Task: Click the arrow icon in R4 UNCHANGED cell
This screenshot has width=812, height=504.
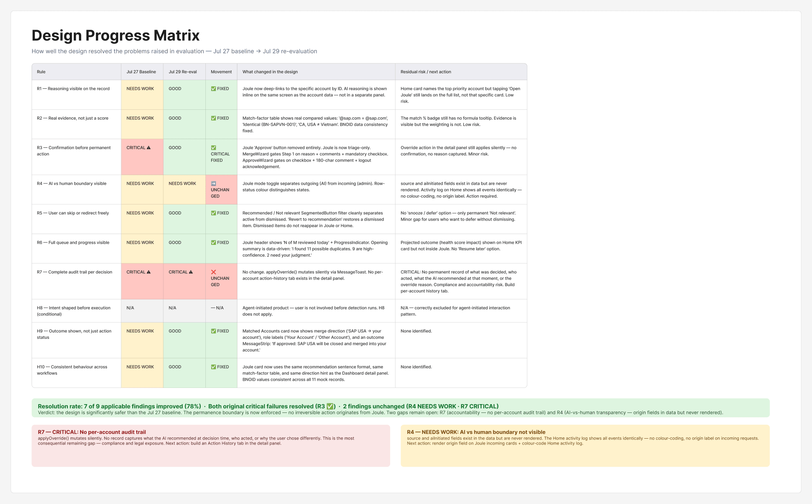Action: pos(213,183)
